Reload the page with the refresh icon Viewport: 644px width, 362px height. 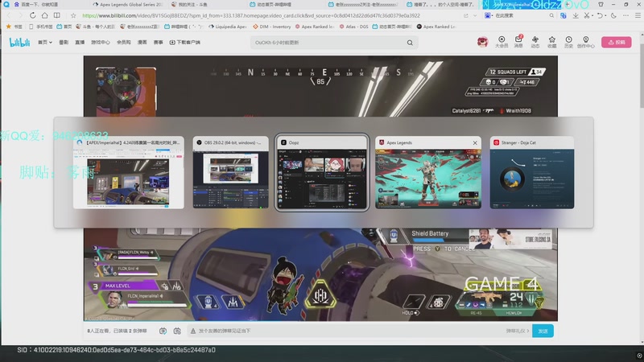32,15
